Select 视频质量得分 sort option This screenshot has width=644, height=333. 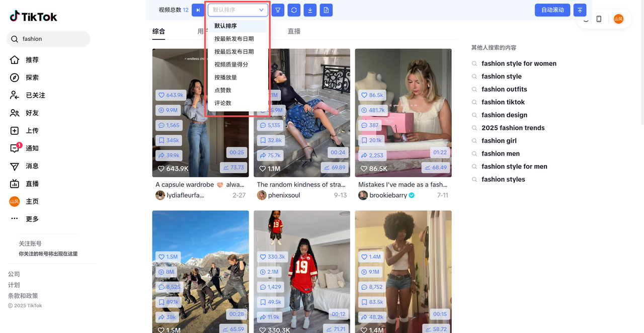click(231, 64)
